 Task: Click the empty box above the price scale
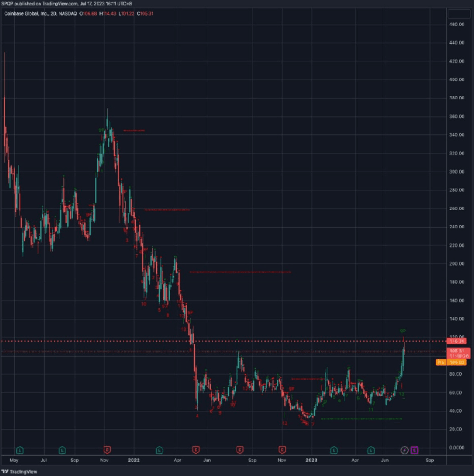point(459,14)
